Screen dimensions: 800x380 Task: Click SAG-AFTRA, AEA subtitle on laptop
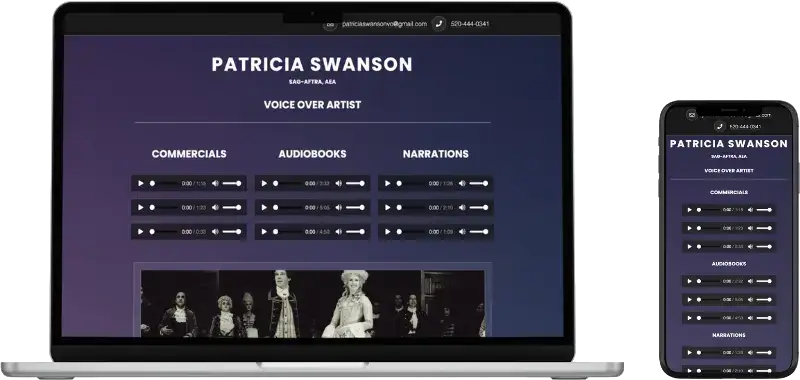(312, 82)
